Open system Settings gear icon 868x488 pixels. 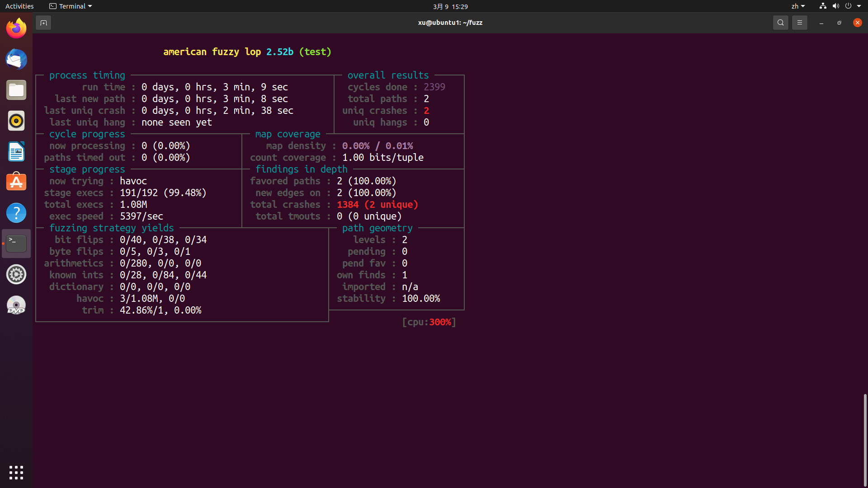pyautogui.click(x=16, y=275)
